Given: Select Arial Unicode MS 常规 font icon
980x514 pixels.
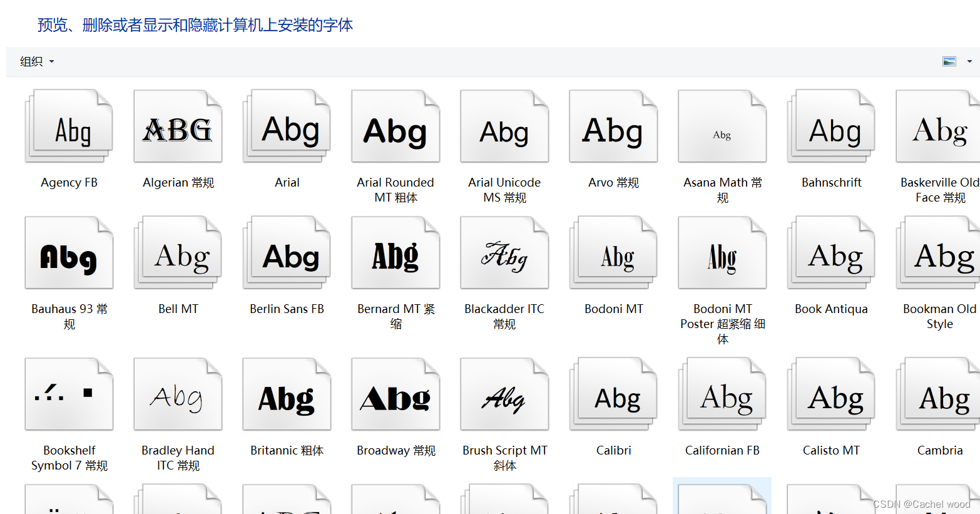Looking at the screenshot, I should pyautogui.click(x=504, y=126).
